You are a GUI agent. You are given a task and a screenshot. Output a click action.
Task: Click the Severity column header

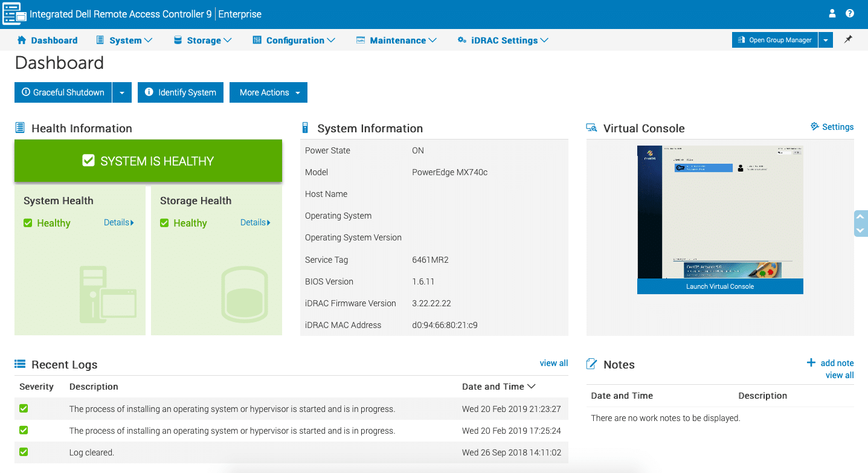(x=36, y=387)
